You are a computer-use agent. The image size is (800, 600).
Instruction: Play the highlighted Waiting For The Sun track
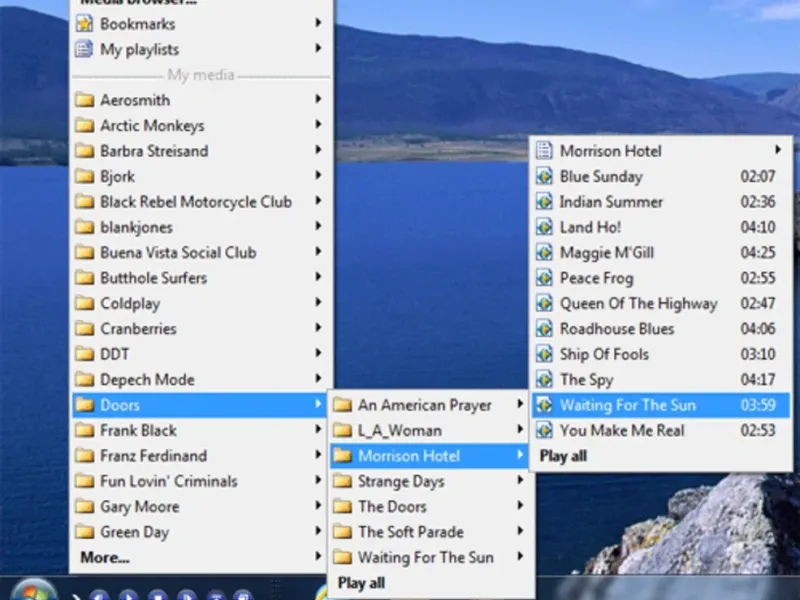[x=661, y=405]
